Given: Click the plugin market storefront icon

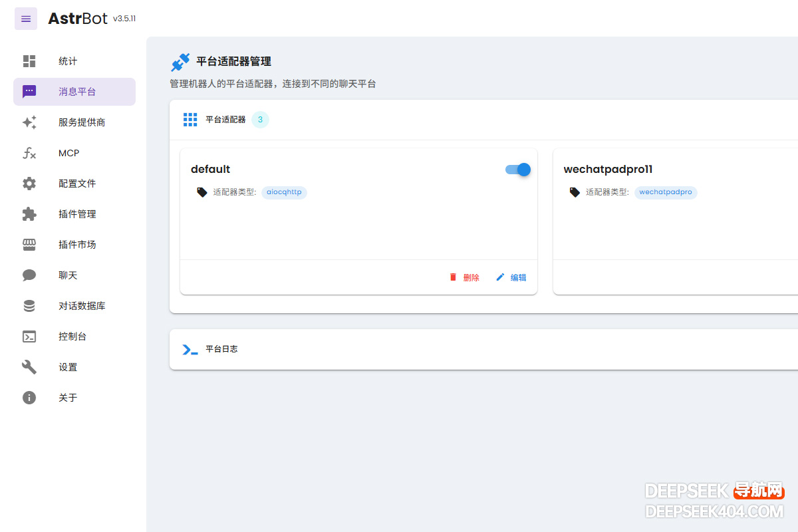Looking at the screenshot, I should tap(29, 245).
